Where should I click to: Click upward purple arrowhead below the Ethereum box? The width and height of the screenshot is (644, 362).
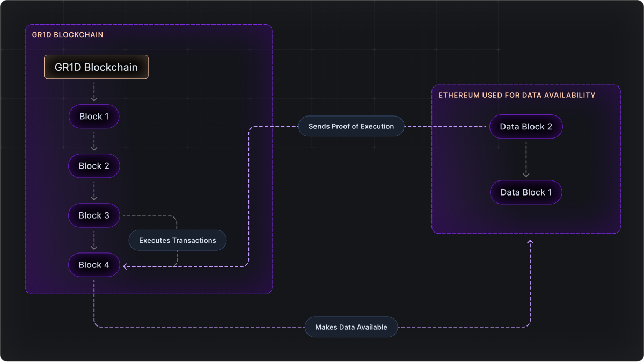[530, 242]
